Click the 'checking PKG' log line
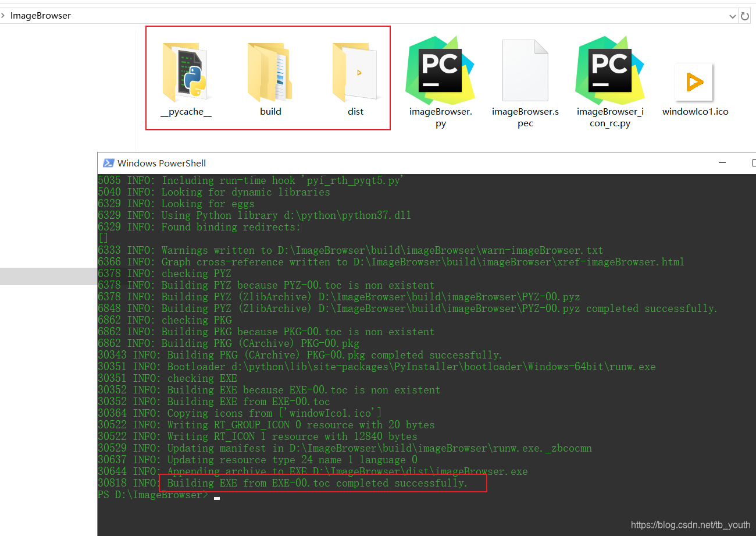This screenshot has height=536, width=756. [x=165, y=320]
